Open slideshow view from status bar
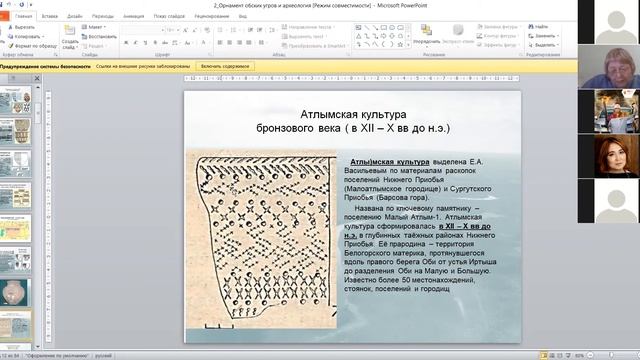Screen dimensions: 640x360 point(568,356)
